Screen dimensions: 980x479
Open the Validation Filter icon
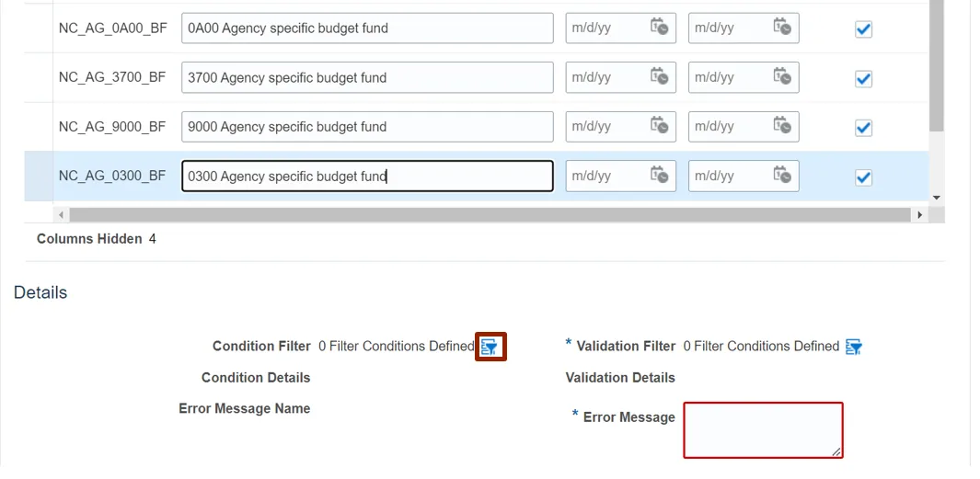pyautogui.click(x=853, y=347)
